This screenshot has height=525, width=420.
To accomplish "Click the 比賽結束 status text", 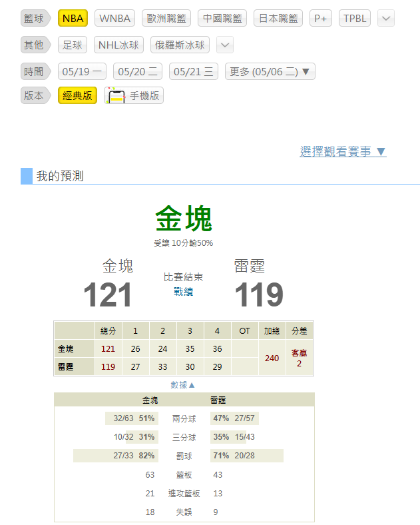I will (183, 277).
